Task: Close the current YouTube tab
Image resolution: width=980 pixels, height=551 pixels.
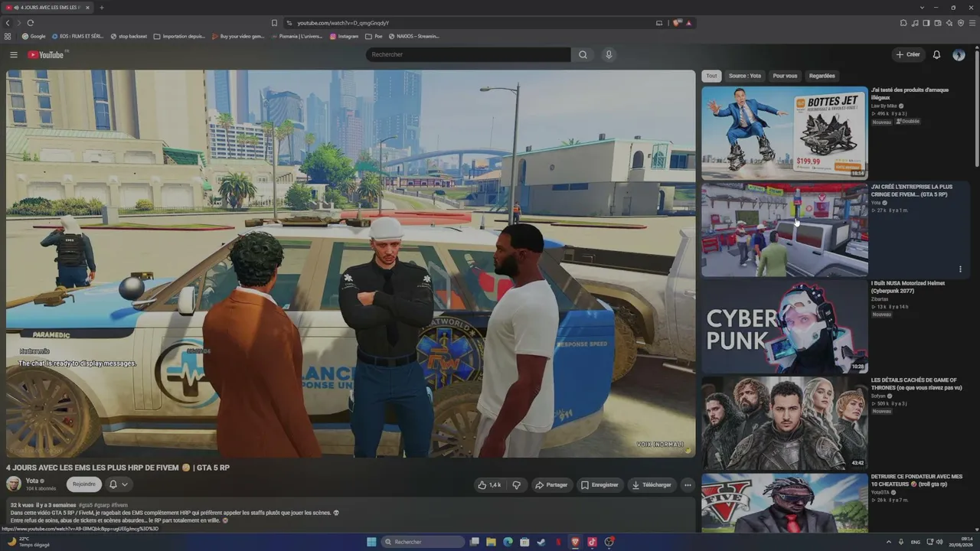Action: [x=88, y=8]
